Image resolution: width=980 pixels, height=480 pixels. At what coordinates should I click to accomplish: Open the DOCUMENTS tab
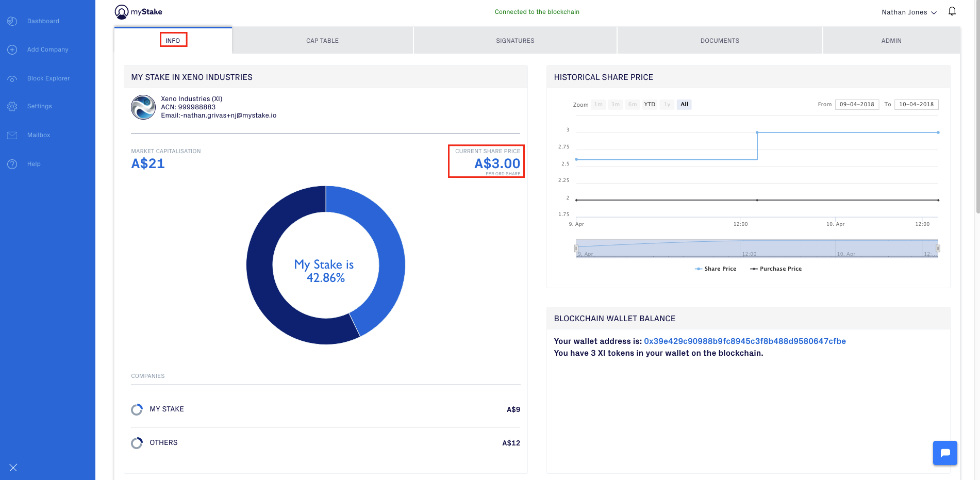[720, 41]
